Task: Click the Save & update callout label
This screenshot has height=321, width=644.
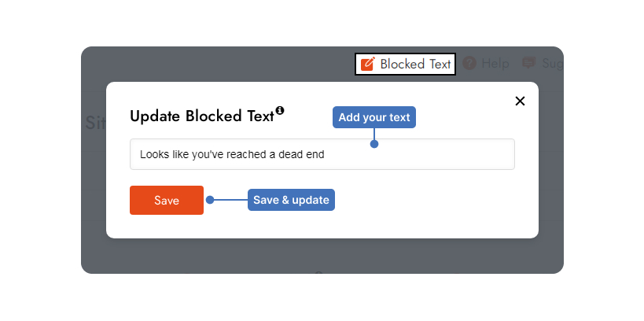Action: pyautogui.click(x=291, y=200)
